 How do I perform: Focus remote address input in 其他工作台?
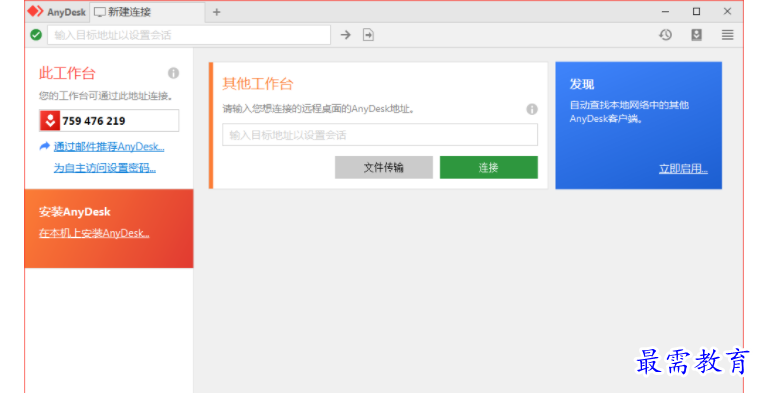(x=380, y=135)
